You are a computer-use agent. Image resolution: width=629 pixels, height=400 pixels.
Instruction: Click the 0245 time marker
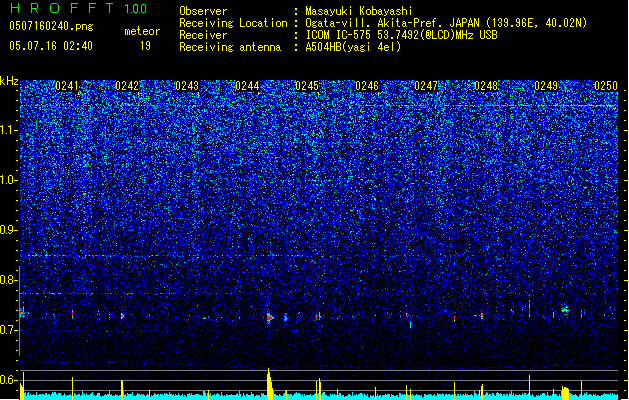coord(307,86)
